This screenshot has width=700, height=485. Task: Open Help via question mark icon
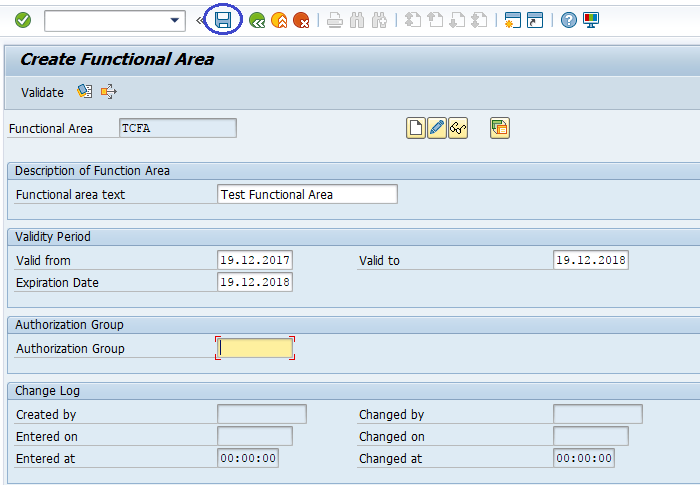(x=569, y=21)
